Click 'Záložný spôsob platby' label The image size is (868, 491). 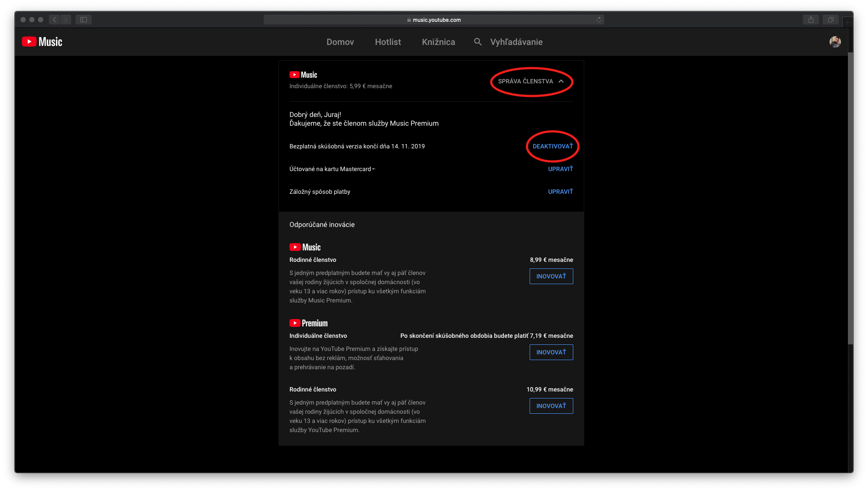click(x=320, y=192)
